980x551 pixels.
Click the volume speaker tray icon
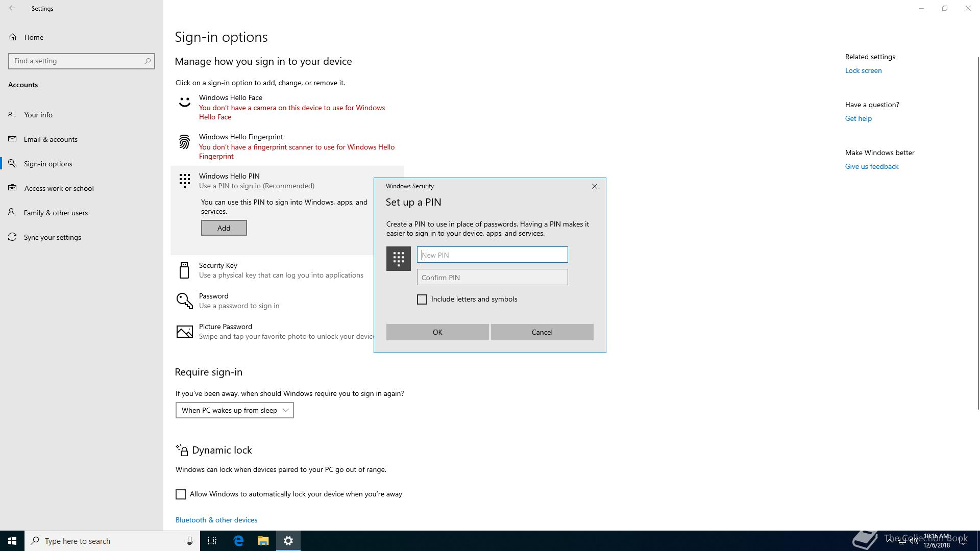pos(914,541)
